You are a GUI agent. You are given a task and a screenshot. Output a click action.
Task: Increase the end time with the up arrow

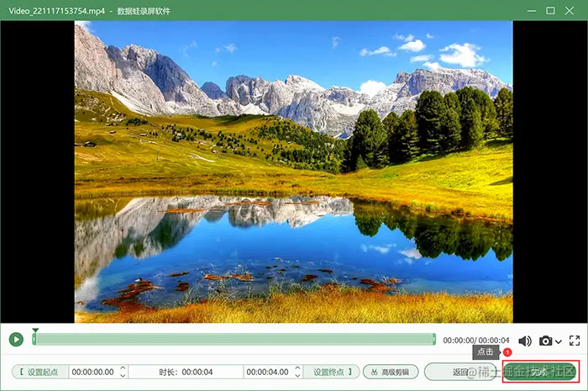[x=297, y=368]
